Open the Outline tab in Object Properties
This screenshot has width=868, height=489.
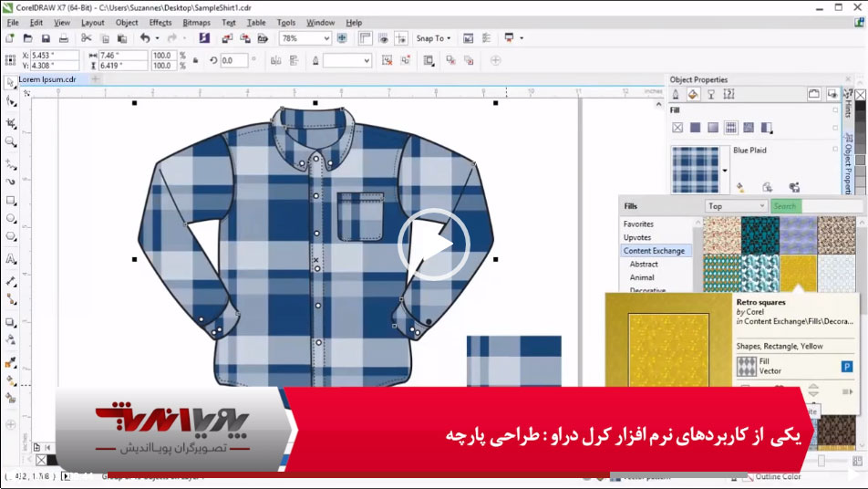click(x=676, y=94)
